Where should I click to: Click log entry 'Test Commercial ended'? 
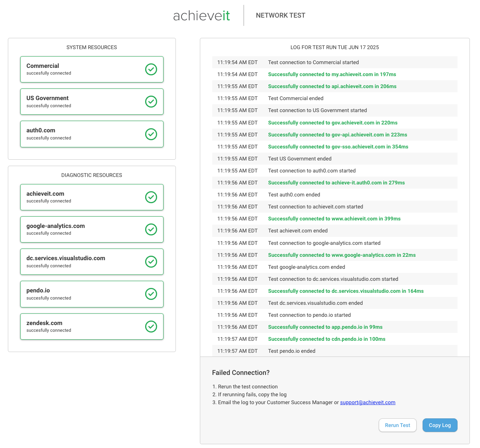pos(335,98)
